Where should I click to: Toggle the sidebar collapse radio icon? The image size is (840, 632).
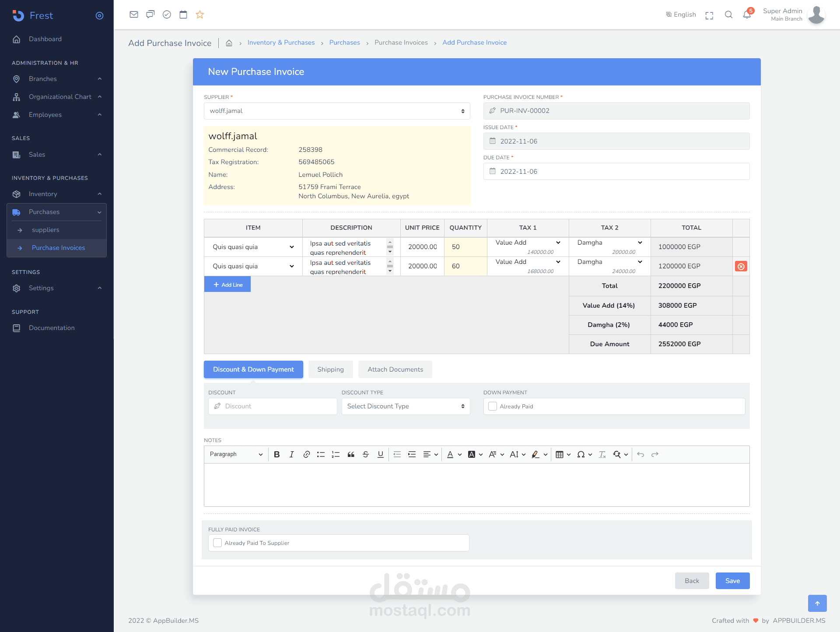[99, 16]
